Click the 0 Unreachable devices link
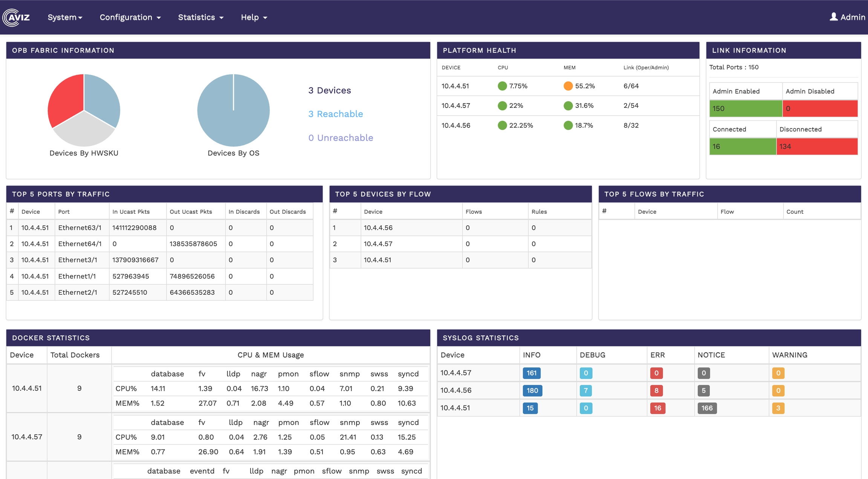The height and width of the screenshot is (479, 868). 341,138
